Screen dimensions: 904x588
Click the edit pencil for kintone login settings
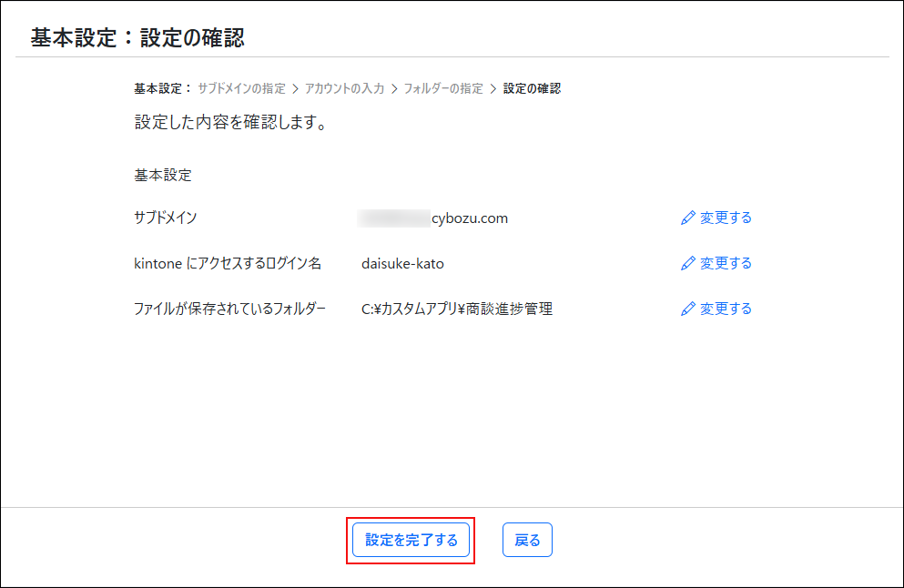coord(688,263)
